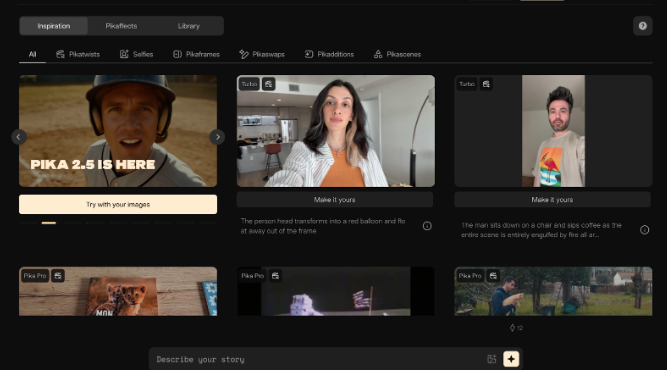Open the Library tab
The height and width of the screenshot is (370, 667).
pyautogui.click(x=189, y=26)
